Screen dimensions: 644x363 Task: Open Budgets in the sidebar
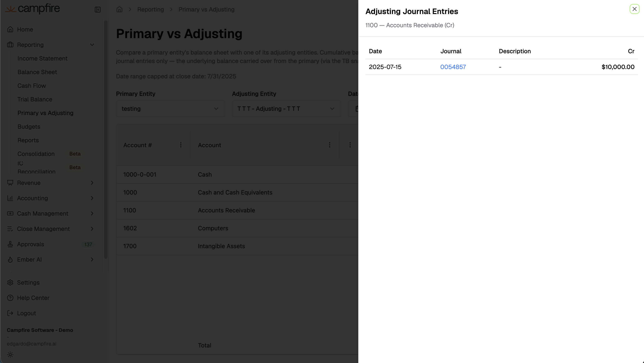(29, 127)
